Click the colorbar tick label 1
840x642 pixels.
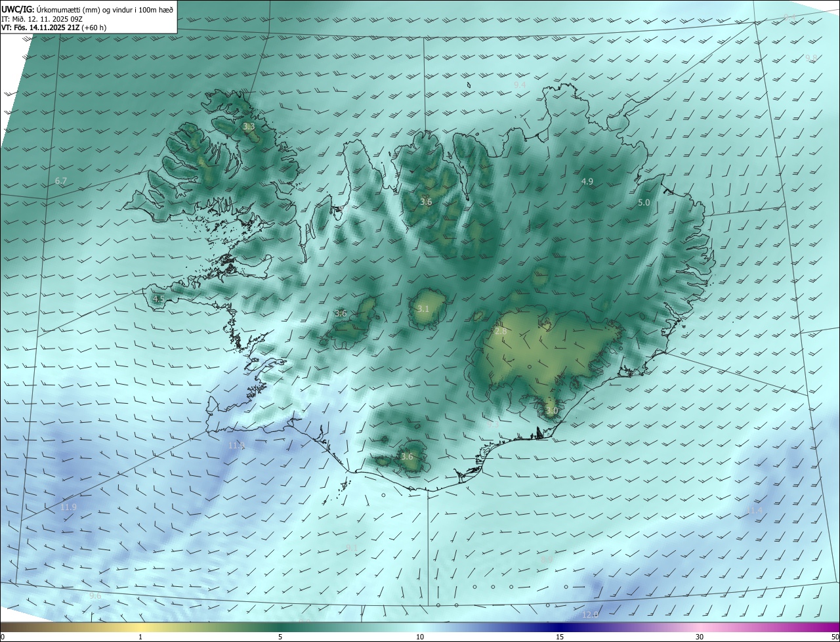(140, 637)
